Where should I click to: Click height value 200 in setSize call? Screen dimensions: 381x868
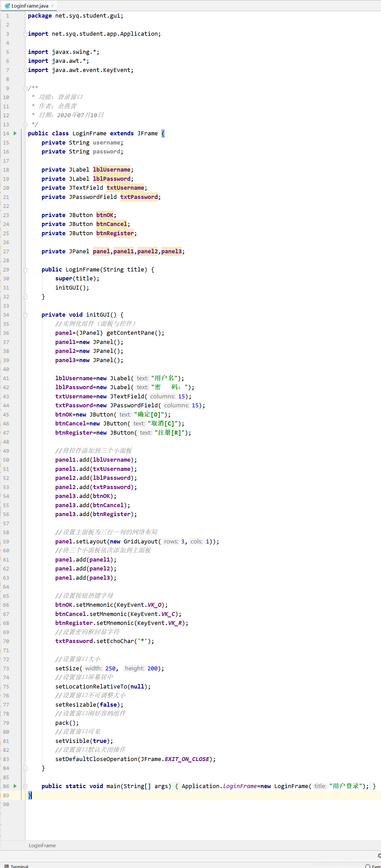coord(153,668)
